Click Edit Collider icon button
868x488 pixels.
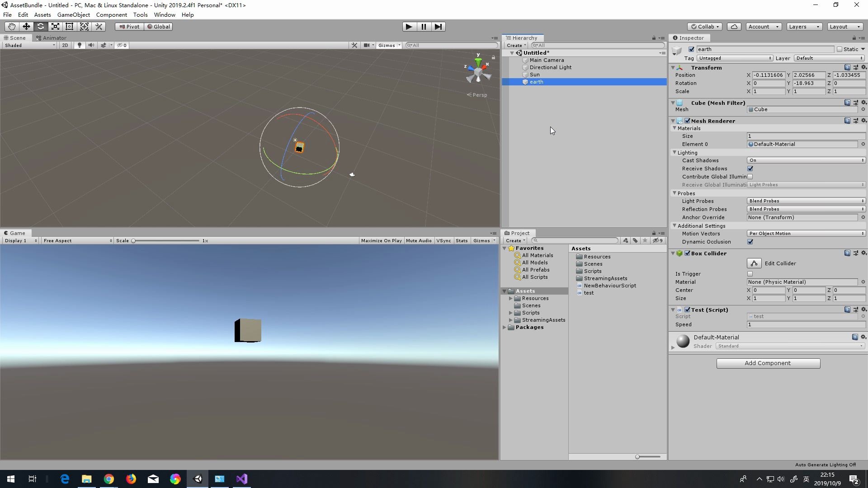click(x=754, y=263)
